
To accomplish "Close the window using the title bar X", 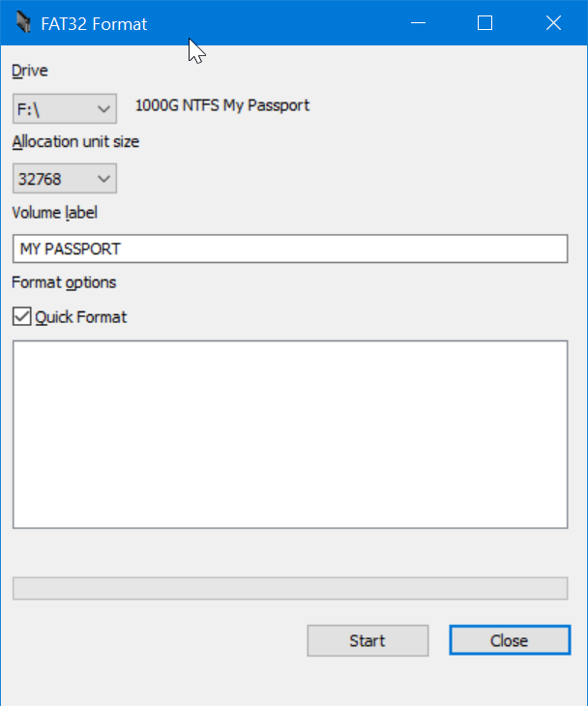I will pos(552,23).
